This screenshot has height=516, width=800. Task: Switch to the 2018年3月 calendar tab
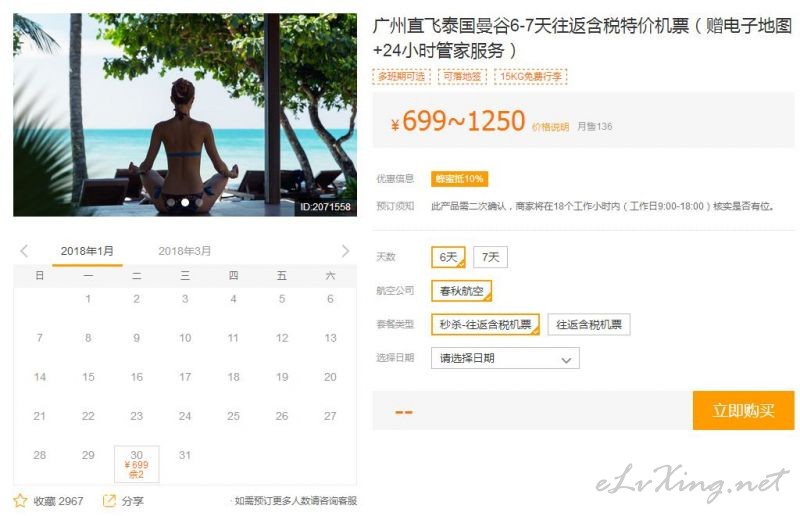pos(185,251)
